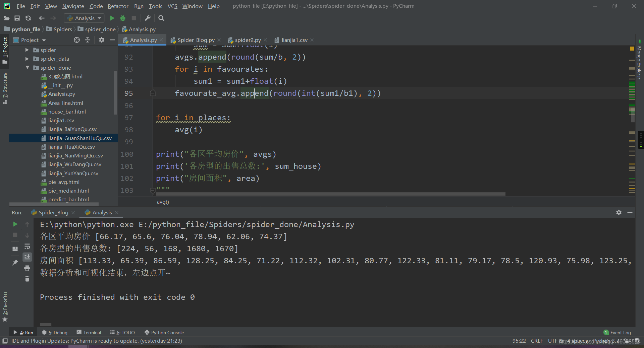The image size is (644, 348).
Task: Close the Analysis.py editor tab
Action: click(x=161, y=40)
